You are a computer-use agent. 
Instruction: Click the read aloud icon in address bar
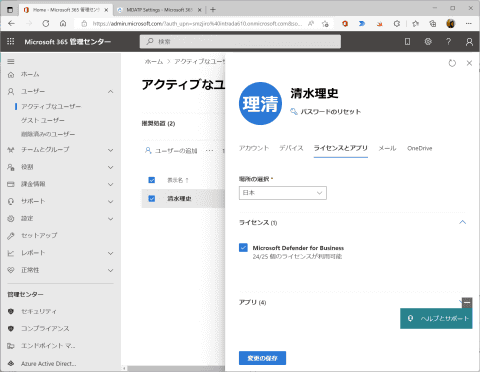311,24
